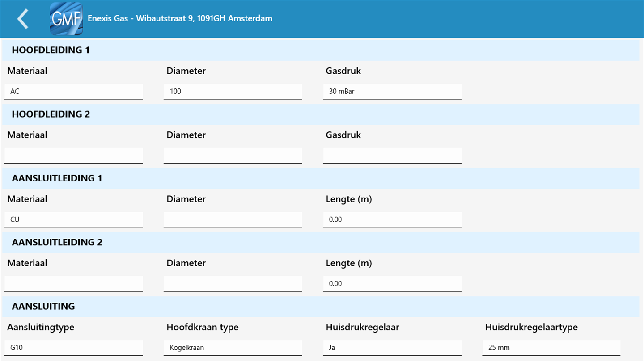Click empty Gasdruk field under Hoofdleiding 2

(x=392, y=156)
